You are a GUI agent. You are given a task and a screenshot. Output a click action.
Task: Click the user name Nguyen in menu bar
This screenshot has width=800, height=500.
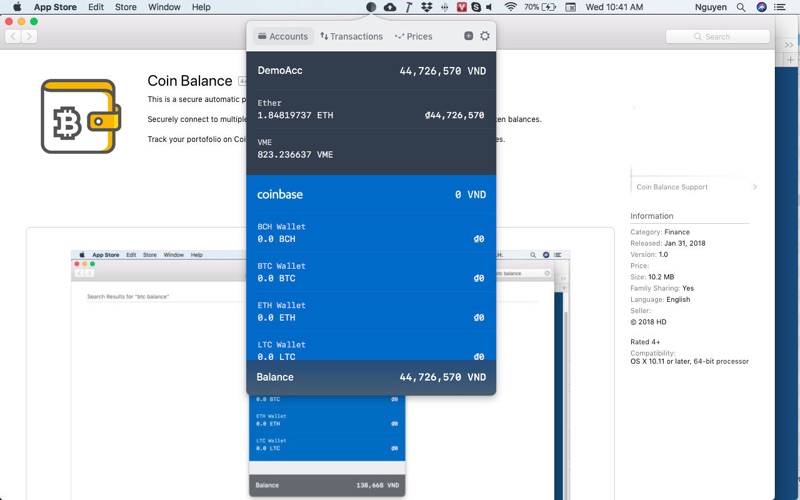click(710, 7)
